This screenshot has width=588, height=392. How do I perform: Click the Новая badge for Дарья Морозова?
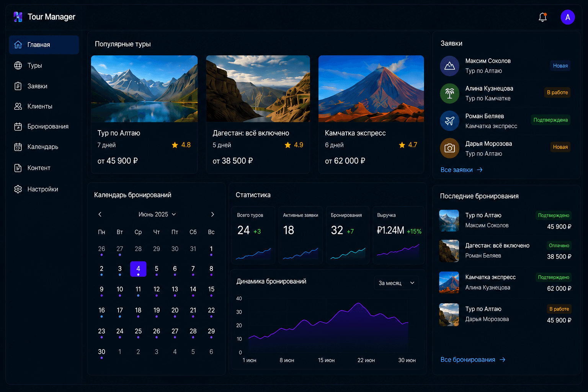click(x=560, y=147)
